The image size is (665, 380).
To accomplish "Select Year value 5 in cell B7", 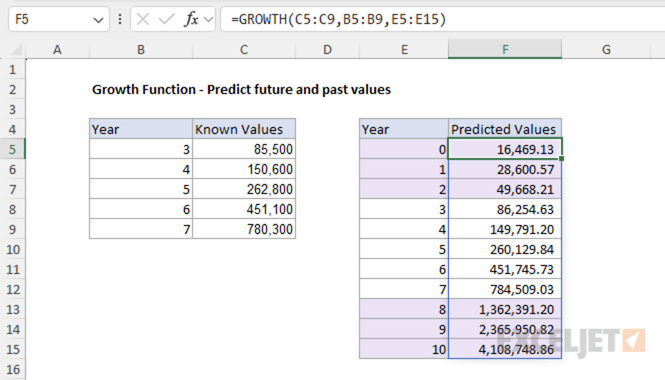I will pos(141,189).
